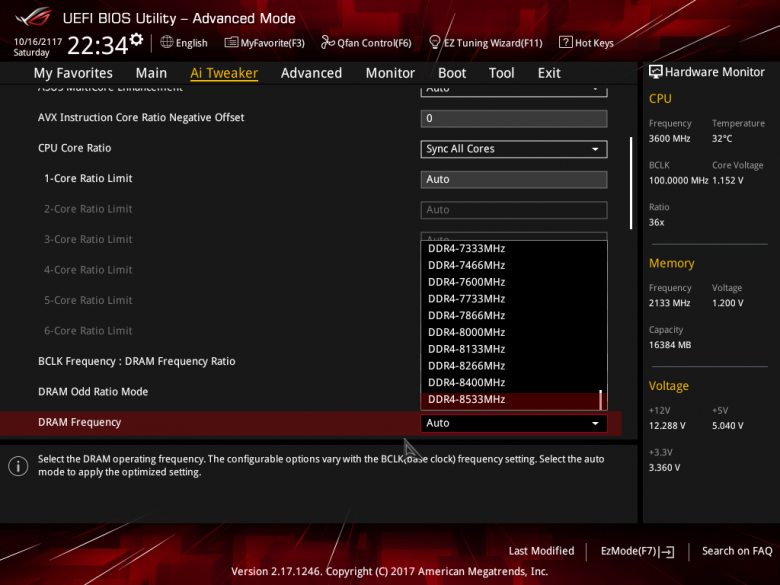Open MyFavorite(F3) list icon
The width and height of the screenshot is (780, 585).
click(x=231, y=42)
